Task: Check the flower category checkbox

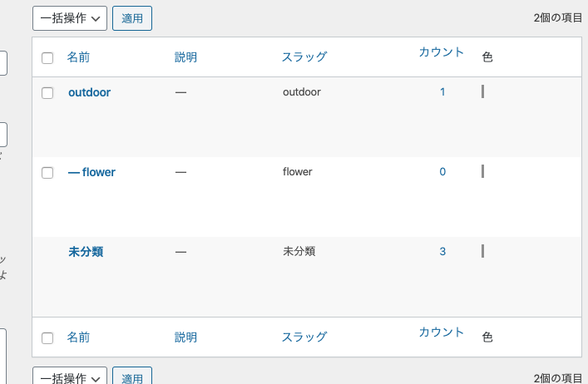Action: (x=47, y=172)
